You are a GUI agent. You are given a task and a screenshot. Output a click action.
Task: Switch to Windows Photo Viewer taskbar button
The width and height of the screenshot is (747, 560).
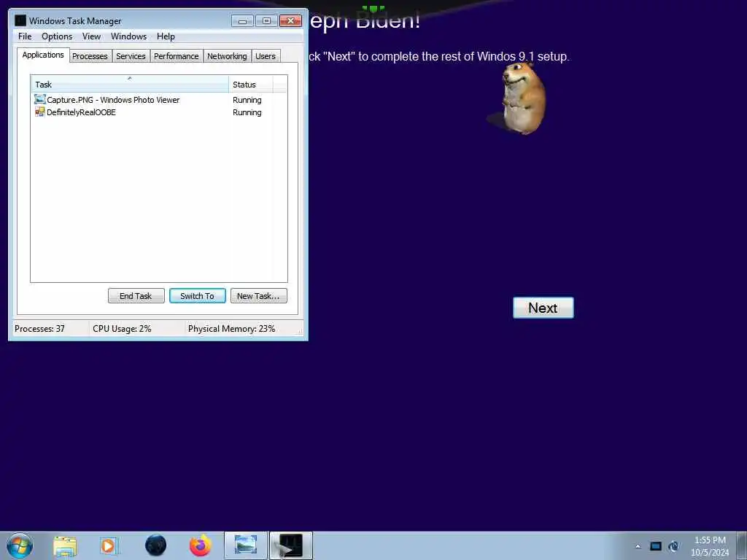[x=246, y=545]
